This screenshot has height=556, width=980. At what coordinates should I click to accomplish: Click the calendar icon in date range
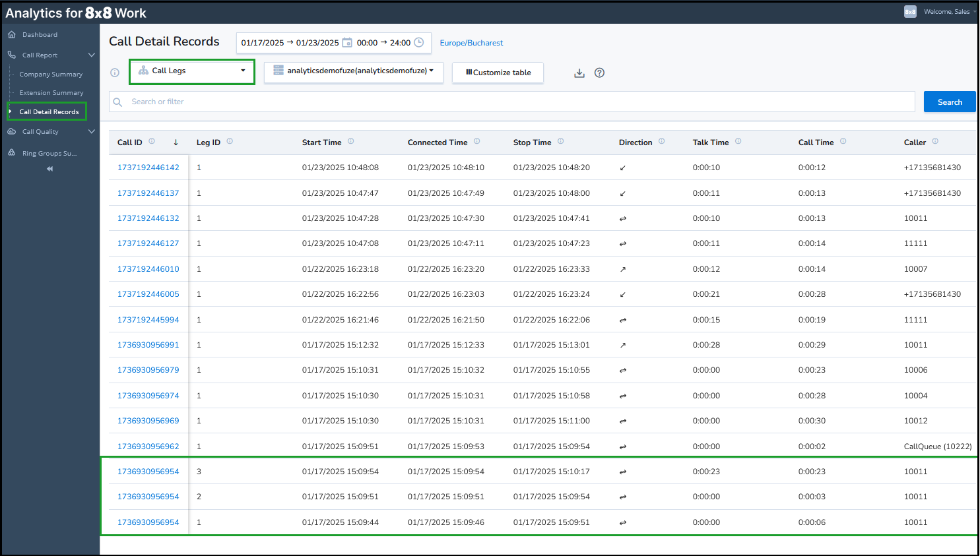tap(347, 42)
